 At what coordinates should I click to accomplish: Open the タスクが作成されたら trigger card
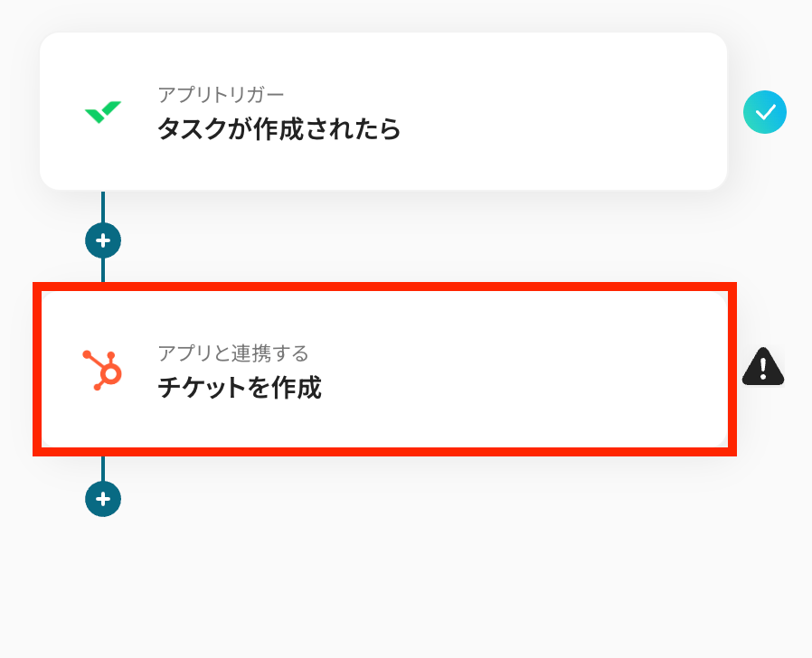(x=383, y=111)
